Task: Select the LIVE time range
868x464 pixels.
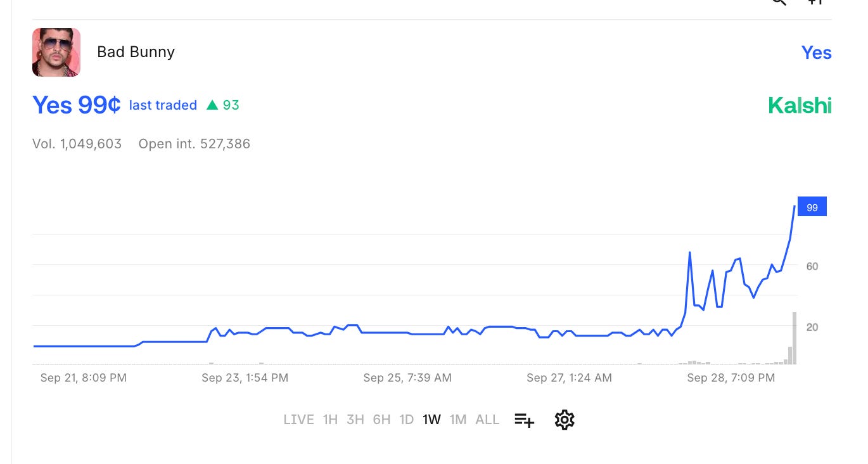Action: coord(298,420)
